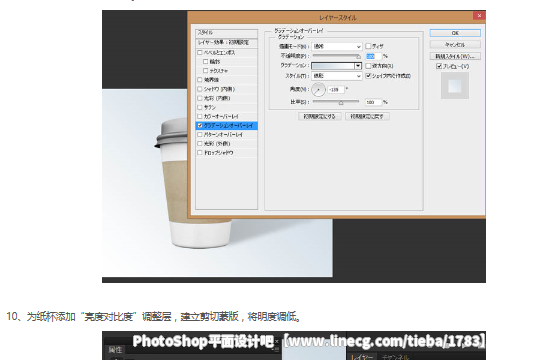This screenshot has height=360, width=541.
Task: Enable the Satin (サテン) checkbox
Action: tap(200, 107)
